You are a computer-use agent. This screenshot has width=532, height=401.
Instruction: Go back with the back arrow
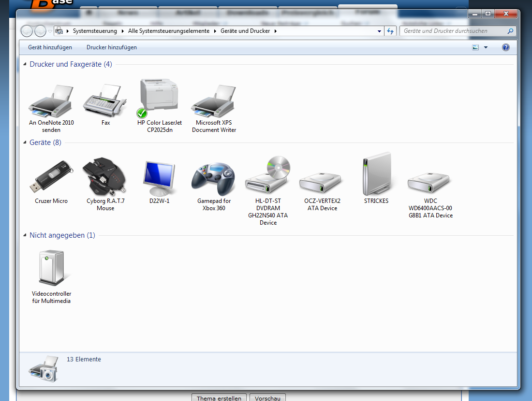pyautogui.click(x=27, y=31)
